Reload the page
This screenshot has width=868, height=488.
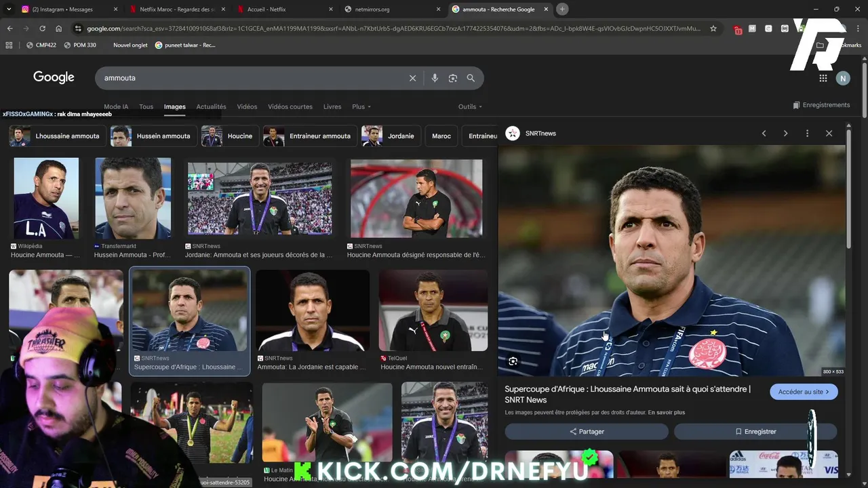point(42,28)
